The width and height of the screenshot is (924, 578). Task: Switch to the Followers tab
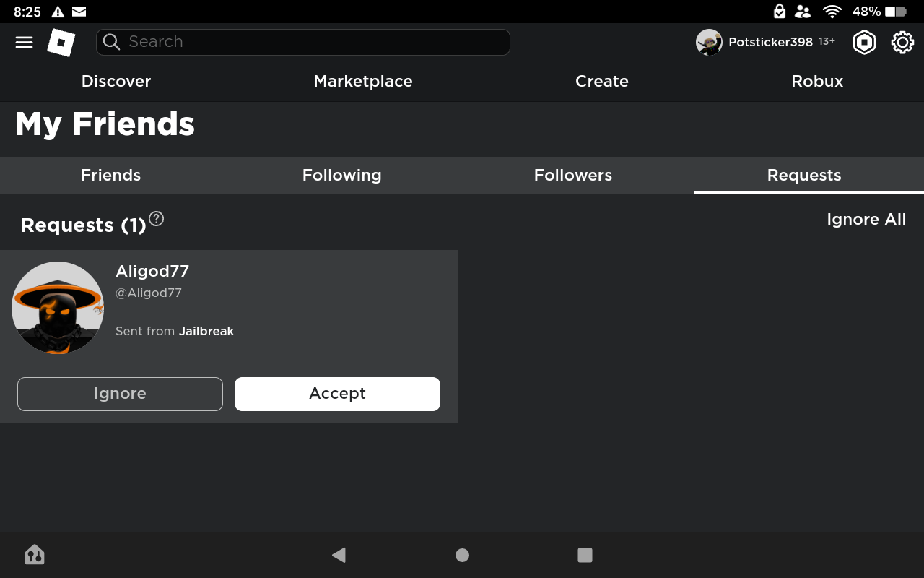coord(573,176)
